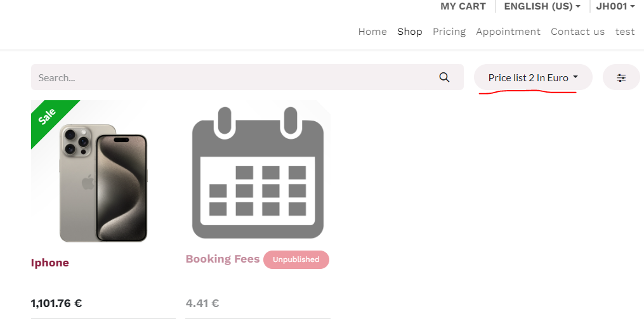644x333 pixels.
Task: Click the calendar product image
Action: click(258, 173)
